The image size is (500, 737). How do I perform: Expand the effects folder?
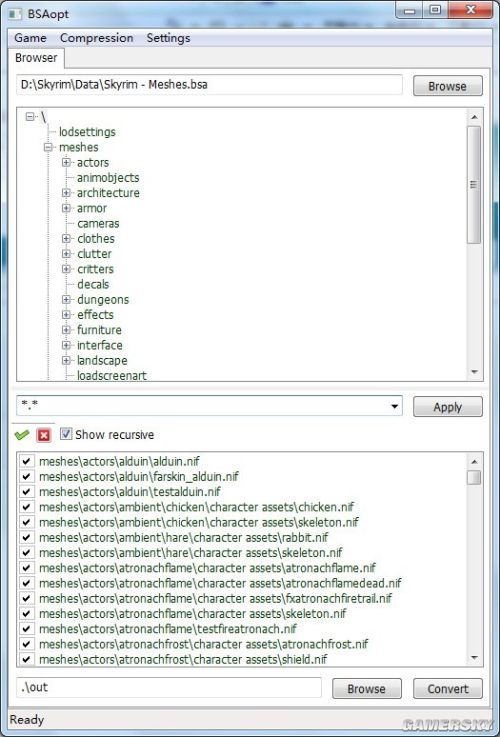click(66, 314)
